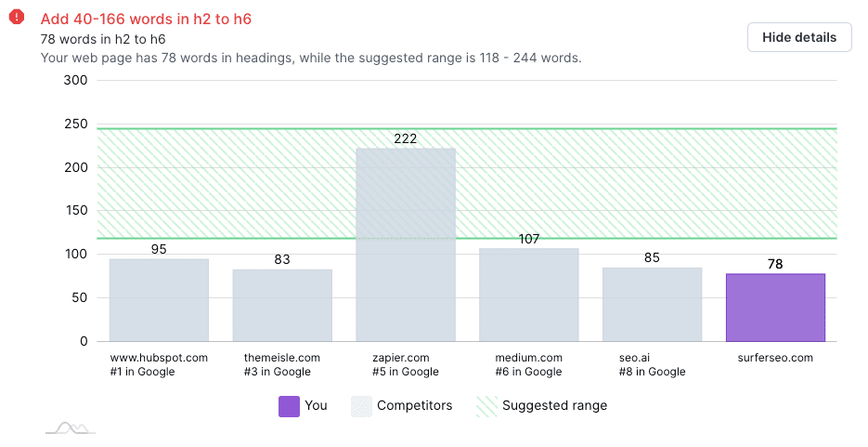Select the zapier.com bar showing 222
This screenshot has height=447, width=868.
405,244
